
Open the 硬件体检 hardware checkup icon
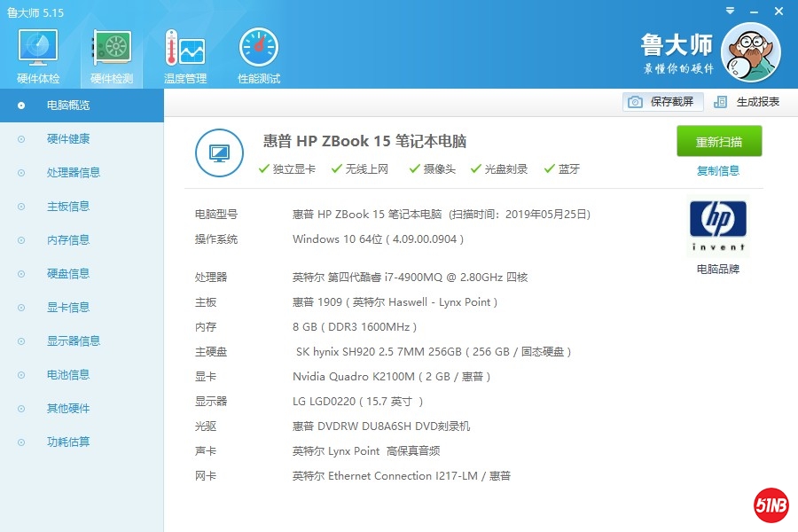pyautogui.click(x=38, y=49)
